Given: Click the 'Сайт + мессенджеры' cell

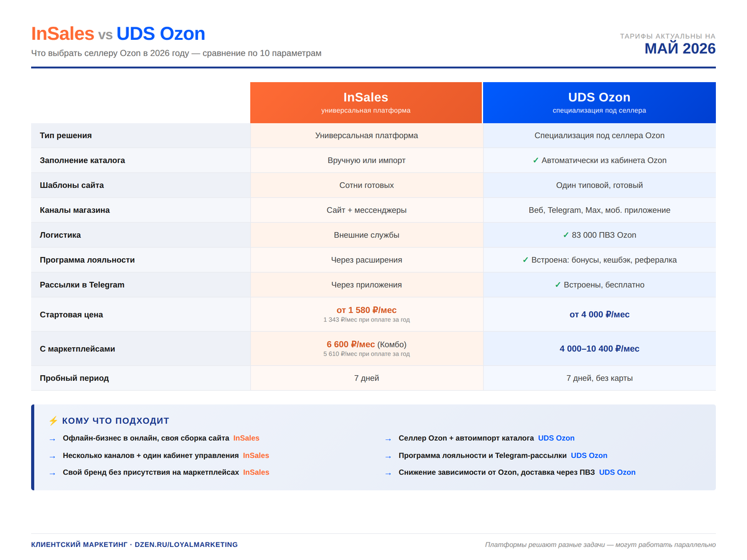Looking at the screenshot, I should pos(367,210).
